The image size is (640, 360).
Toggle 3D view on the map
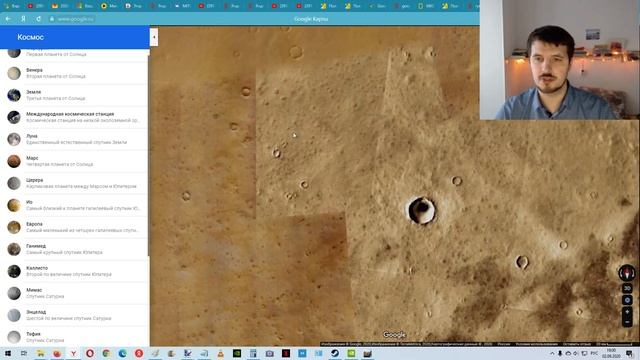[x=627, y=288]
